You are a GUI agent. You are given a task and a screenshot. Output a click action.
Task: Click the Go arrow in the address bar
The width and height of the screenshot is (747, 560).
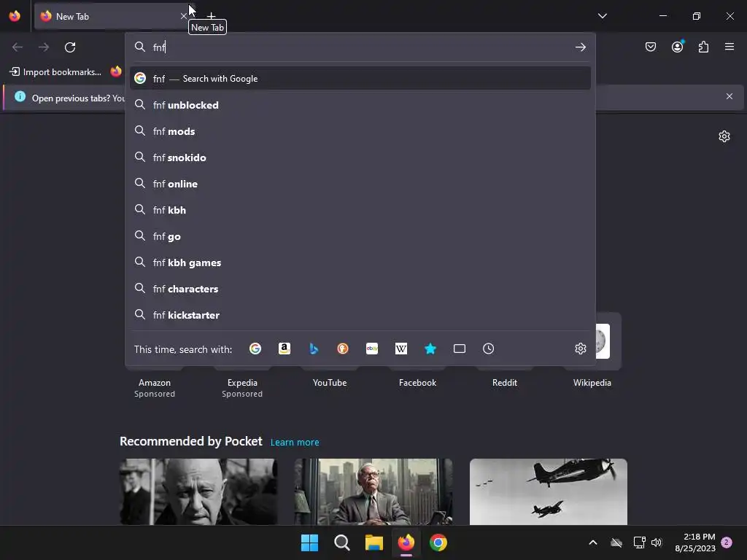[580, 47]
